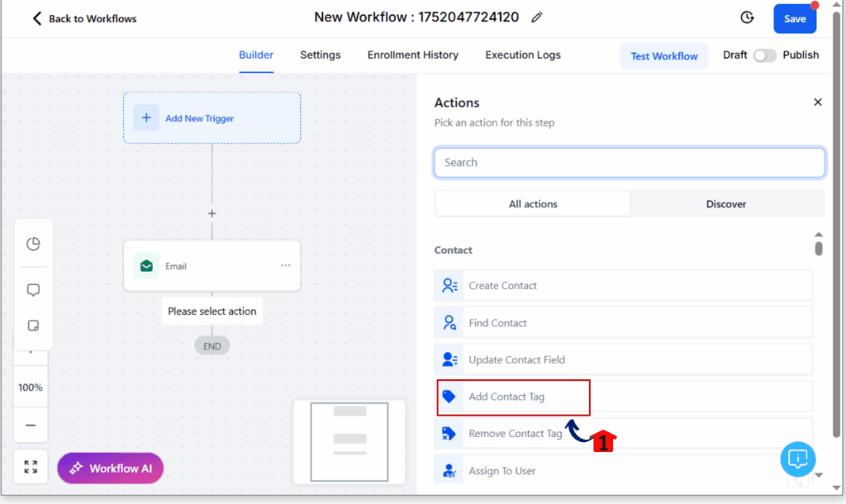
Task: Select the Discover tab in Actions panel
Action: [x=726, y=204]
